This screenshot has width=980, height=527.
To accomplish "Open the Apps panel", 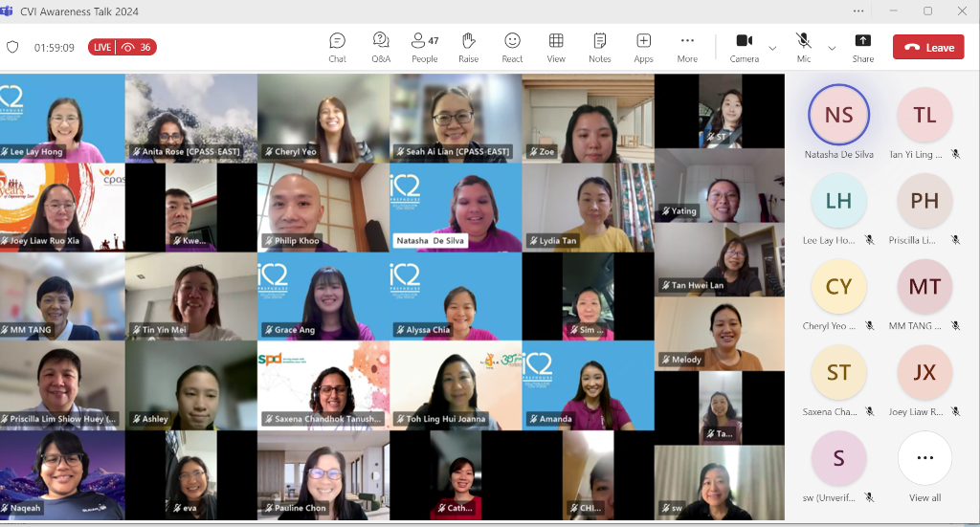I will (x=643, y=47).
